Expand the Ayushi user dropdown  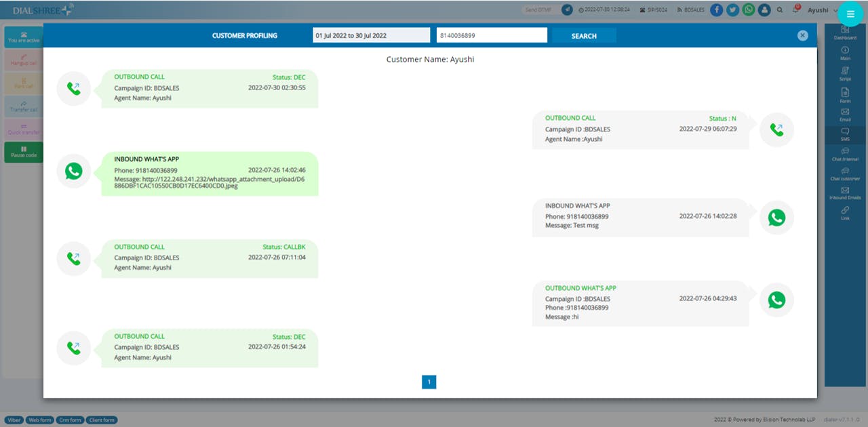coord(823,10)
